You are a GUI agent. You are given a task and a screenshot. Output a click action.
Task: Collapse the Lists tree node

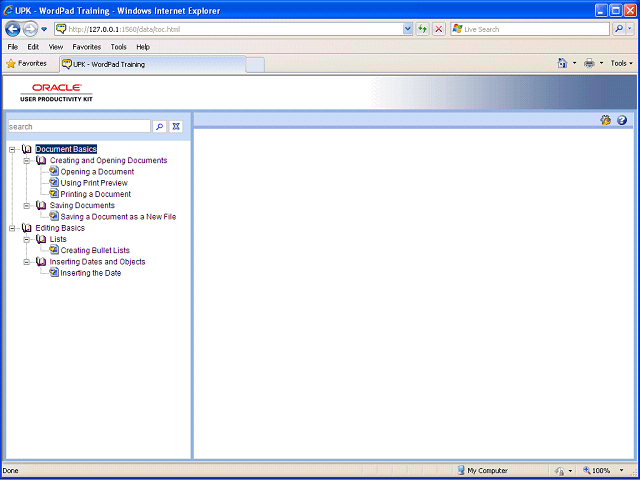(27, 240)
